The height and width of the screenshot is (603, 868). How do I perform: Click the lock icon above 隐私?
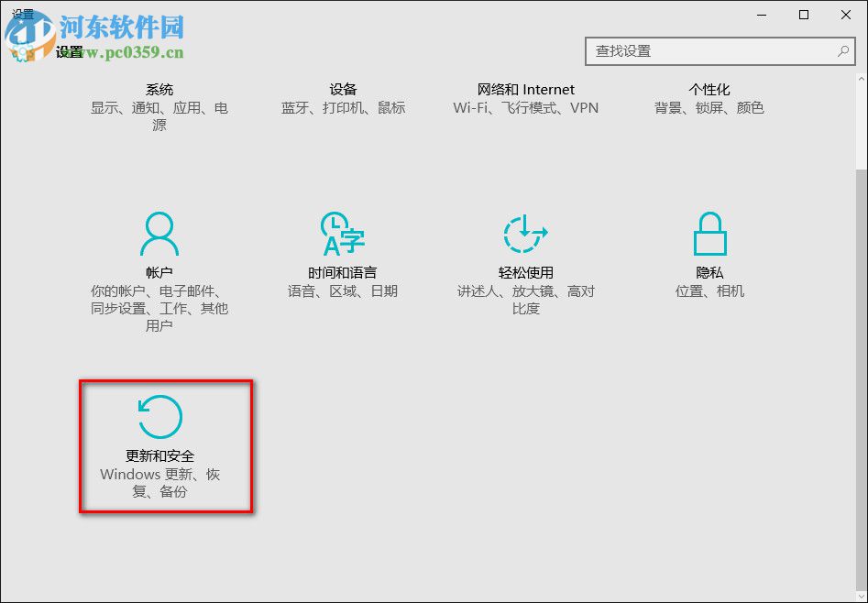tap(709, 235)
